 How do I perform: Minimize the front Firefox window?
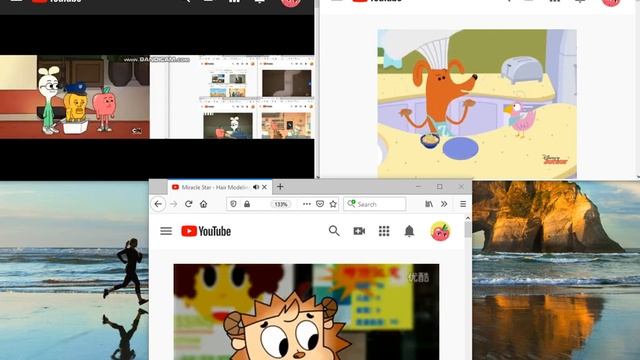418,187
